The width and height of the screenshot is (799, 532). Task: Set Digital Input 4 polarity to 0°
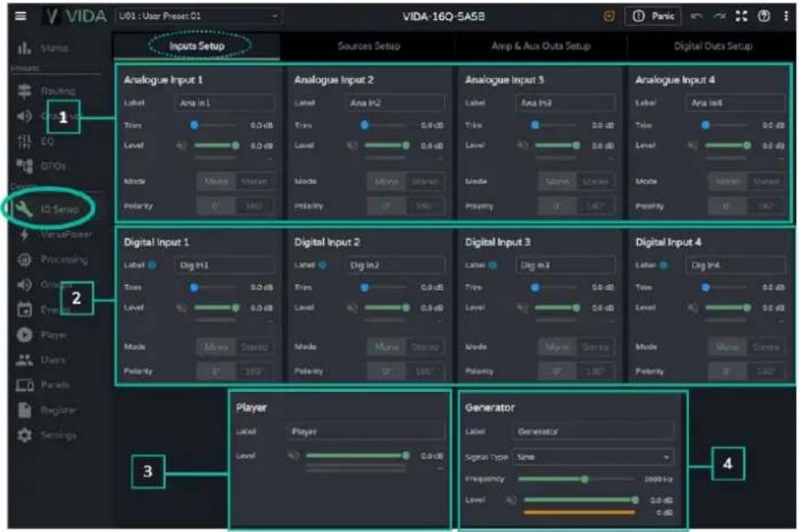pos(728,371)
